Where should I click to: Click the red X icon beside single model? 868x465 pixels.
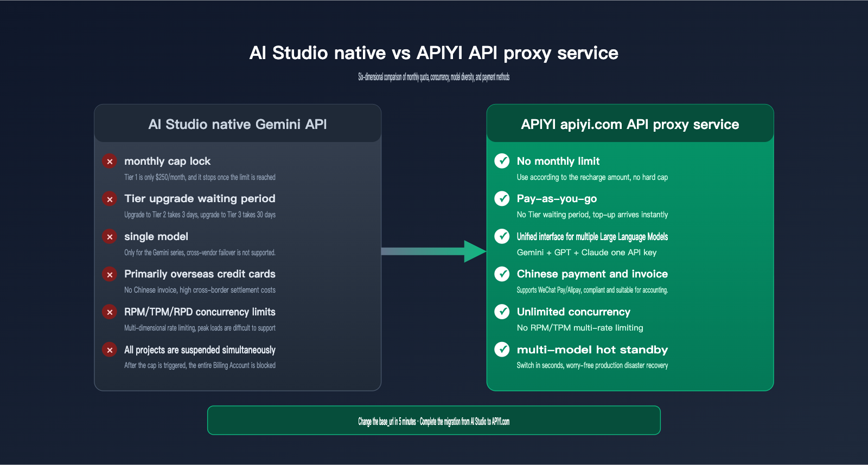(110, 237)
